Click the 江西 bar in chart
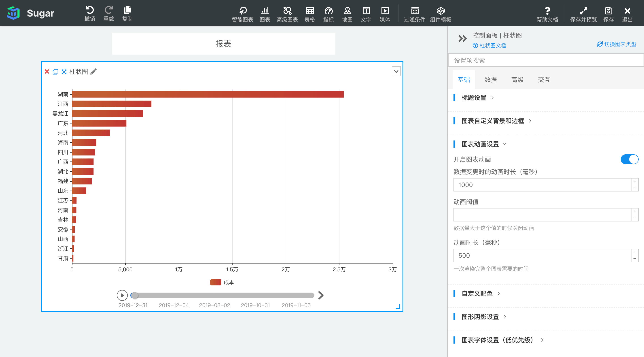The width and height of the screenshot is (644, 357). 112,104
